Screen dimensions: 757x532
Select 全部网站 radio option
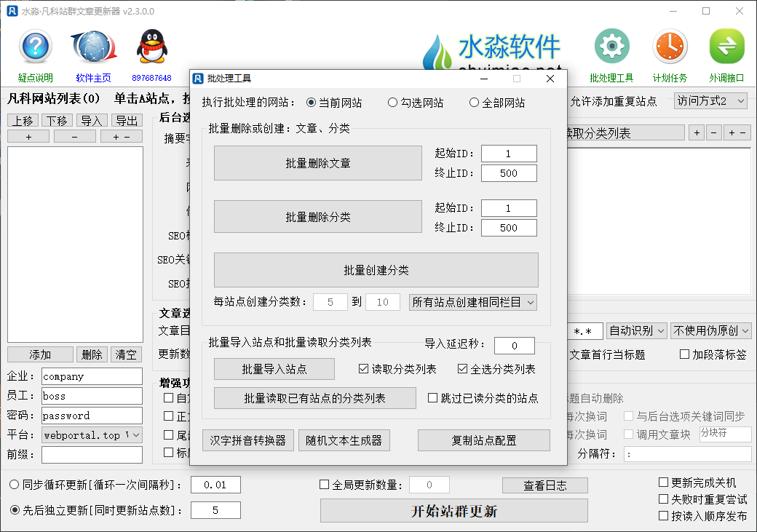(497, 103)
